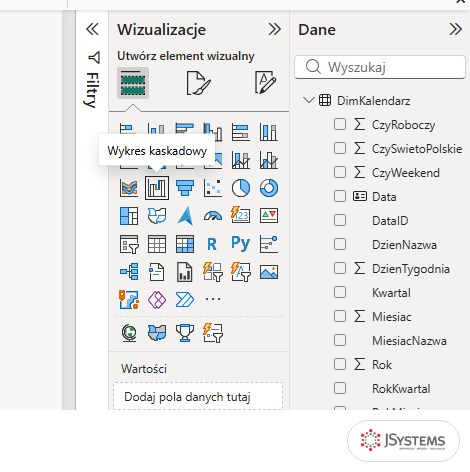Select the Kwartal field checkbox
Image resolution: width=470 pixels, height=472 pixels.
point(340,292)
